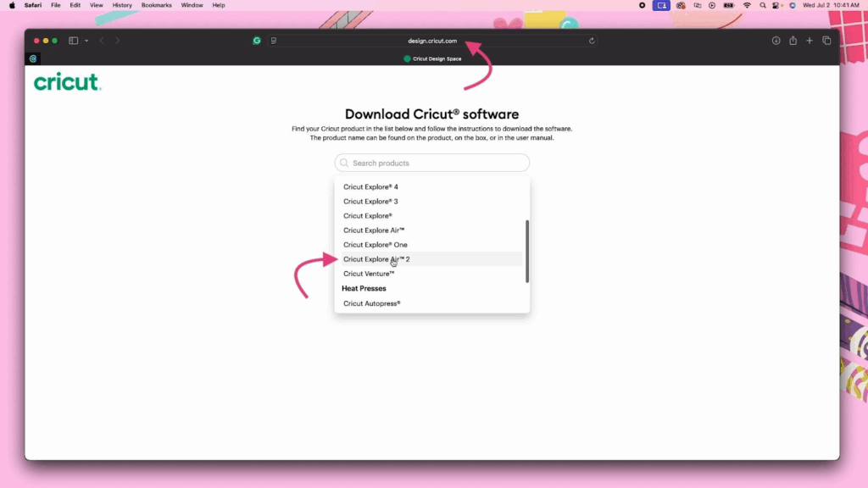Open Control Center
The height and width of the screenshot is (488, 868).
click(776, 6)
